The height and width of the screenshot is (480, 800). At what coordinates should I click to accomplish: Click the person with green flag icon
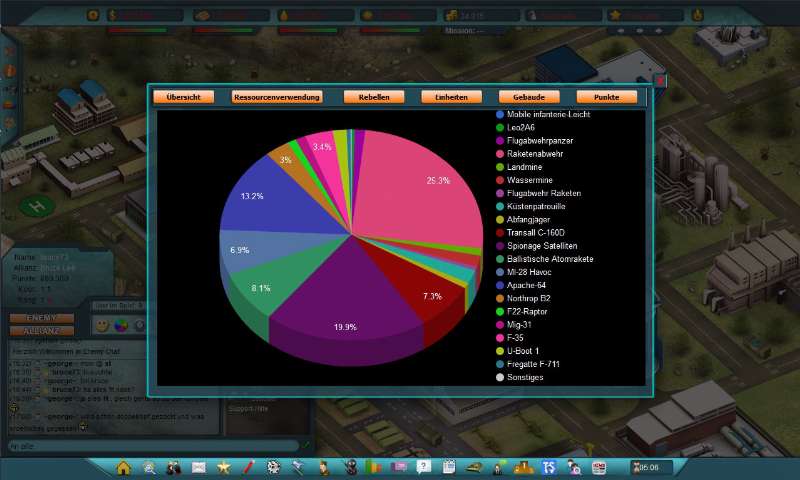[x=499, y=467]
